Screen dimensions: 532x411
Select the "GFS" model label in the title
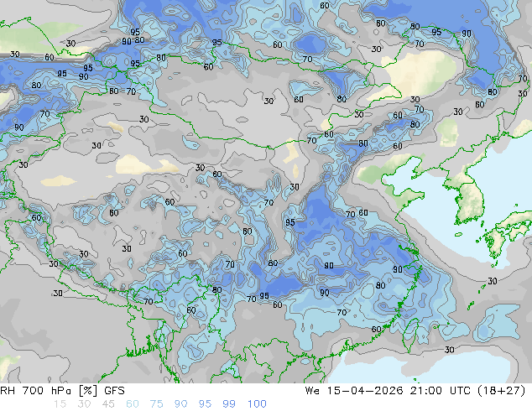coord(114,391)
